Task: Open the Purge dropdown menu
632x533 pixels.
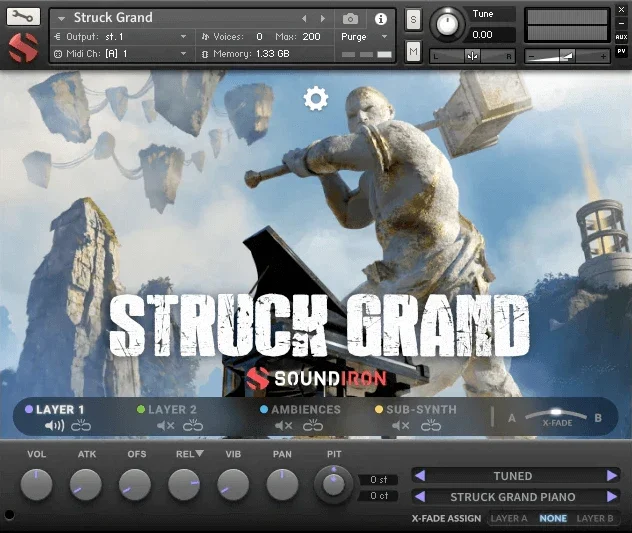Action: (364, 37)
